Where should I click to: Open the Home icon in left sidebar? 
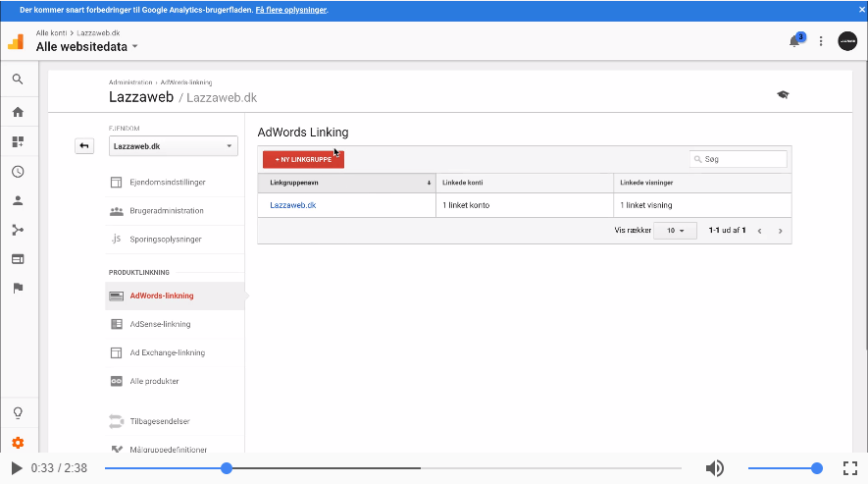pos(18,112)
